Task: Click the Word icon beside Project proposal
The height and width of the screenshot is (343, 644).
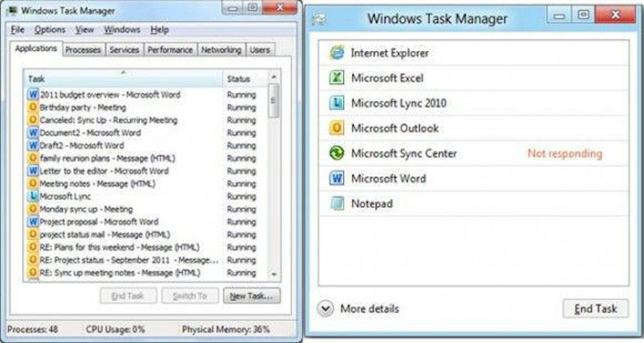Action: pyautogui.click(x=33, y=222)
